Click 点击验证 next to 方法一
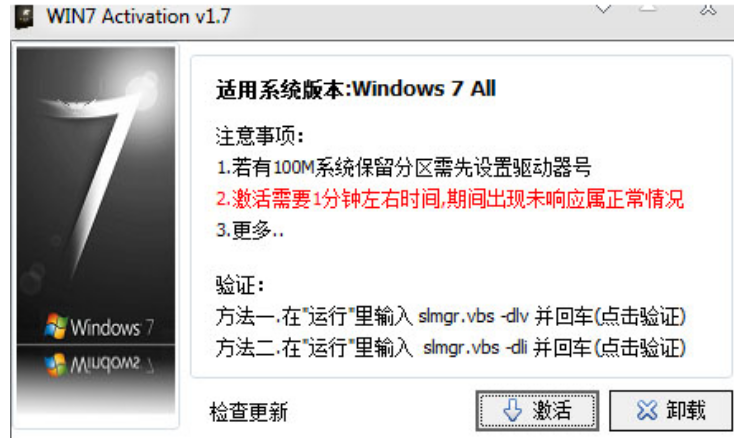 click(x=640, y=317)
